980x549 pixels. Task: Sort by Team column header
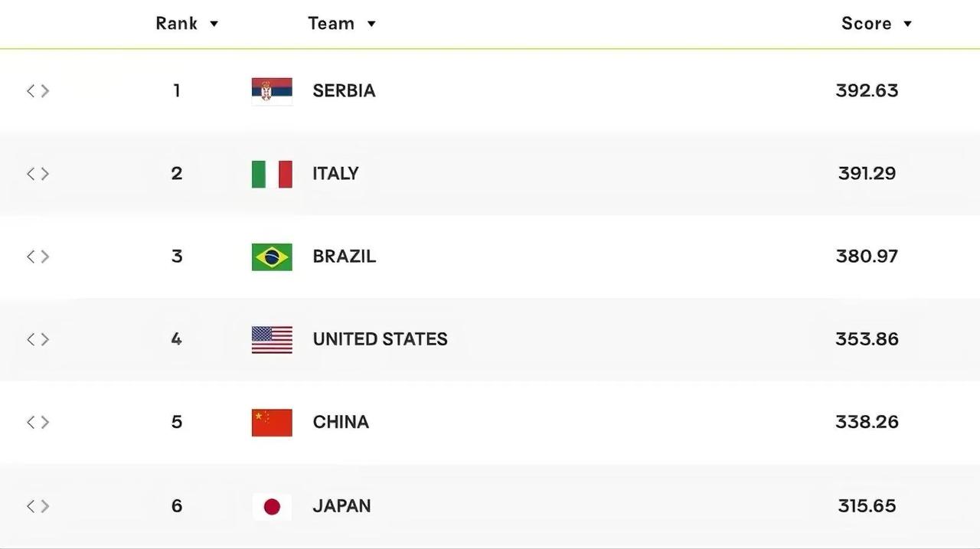[341, 23]
